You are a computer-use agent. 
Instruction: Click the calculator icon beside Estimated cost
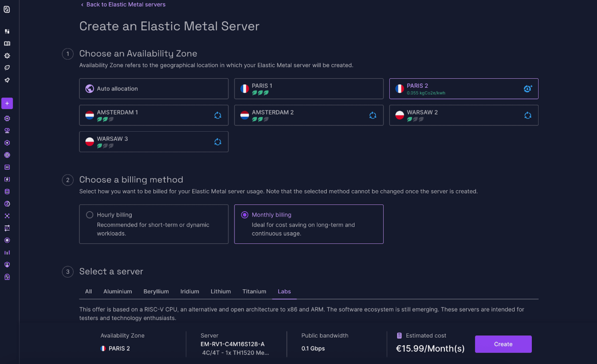coord(399,335)
